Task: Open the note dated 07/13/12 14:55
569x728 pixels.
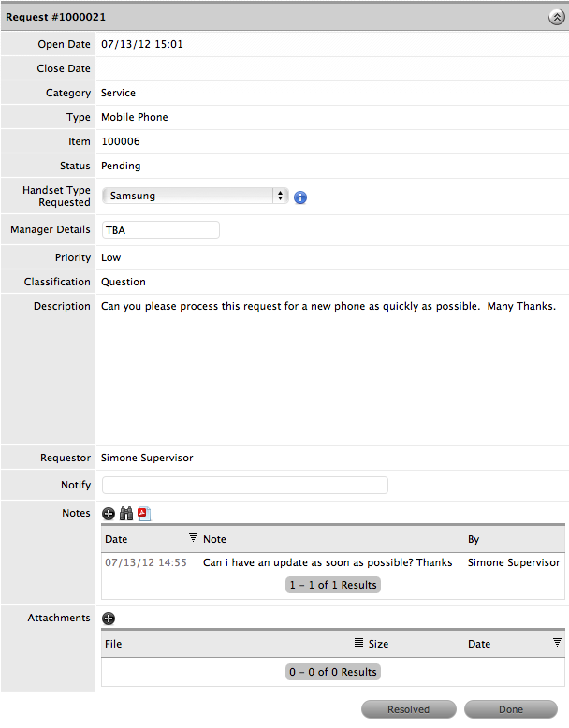Action: pyautogui.click(x=146, y=562)
